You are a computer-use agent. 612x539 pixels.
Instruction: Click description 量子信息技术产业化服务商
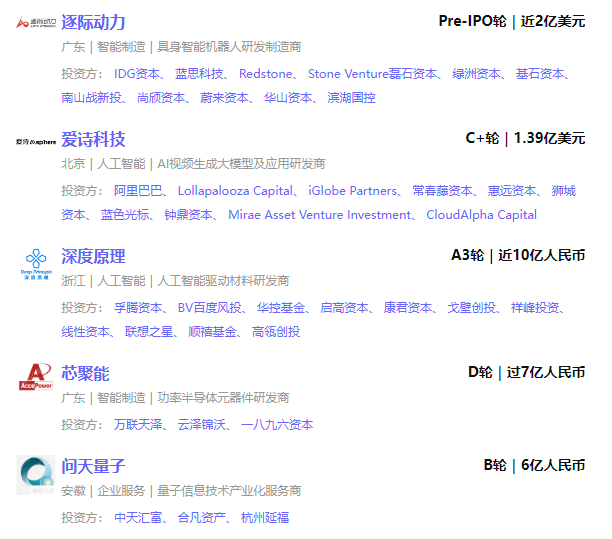[229, 491]
